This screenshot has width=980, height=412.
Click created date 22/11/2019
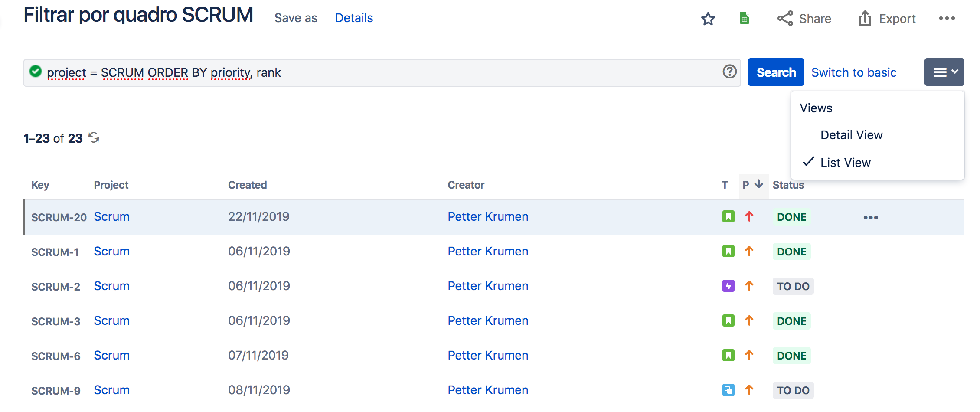click(259, 216)
